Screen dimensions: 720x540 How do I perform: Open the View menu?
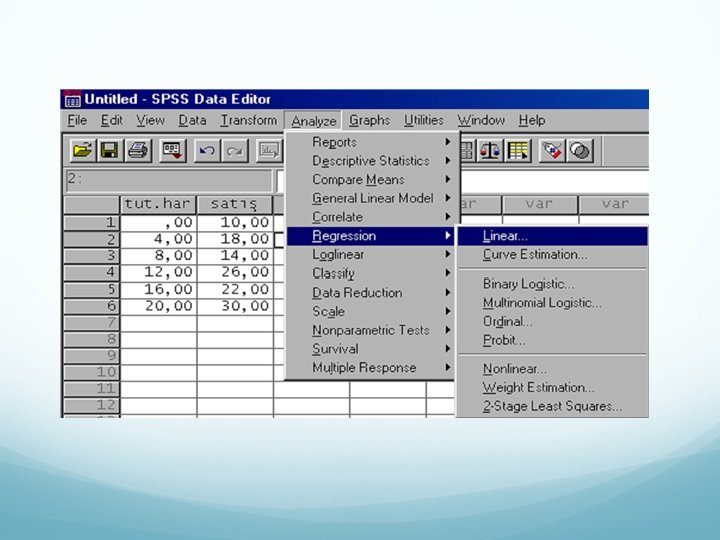click(x=150, y=120)
